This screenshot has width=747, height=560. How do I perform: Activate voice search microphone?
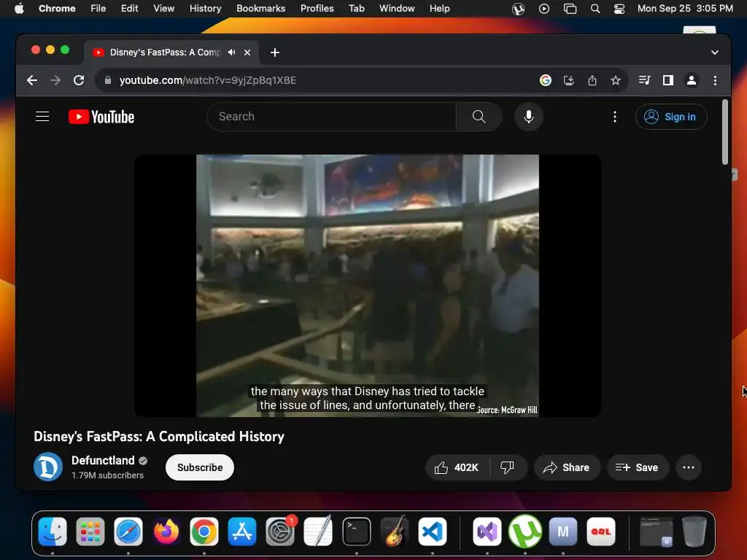528,117
